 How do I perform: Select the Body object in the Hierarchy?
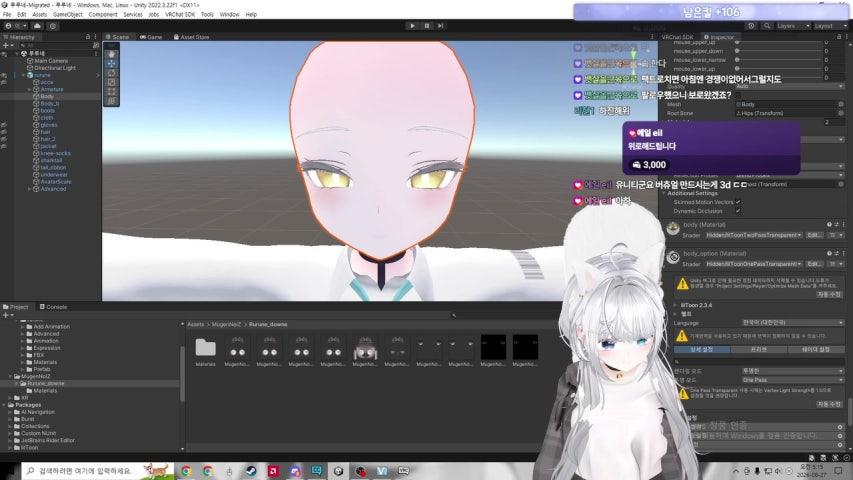(x=47, y=96)
